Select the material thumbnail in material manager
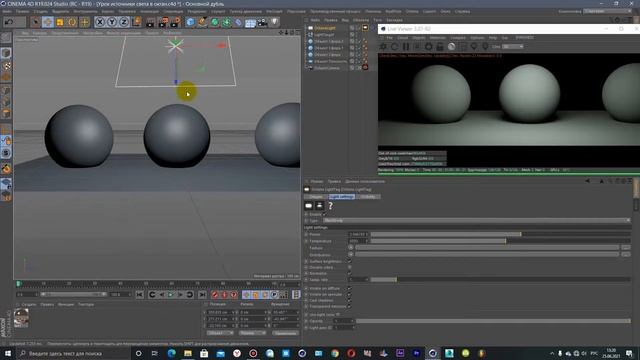This screenshot has height=360, width=640. click(x=21, y=318)
